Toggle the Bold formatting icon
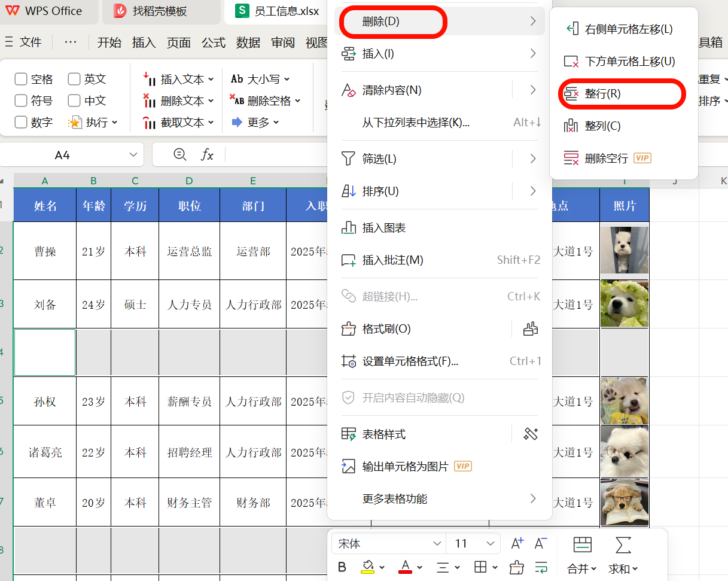 342,567
